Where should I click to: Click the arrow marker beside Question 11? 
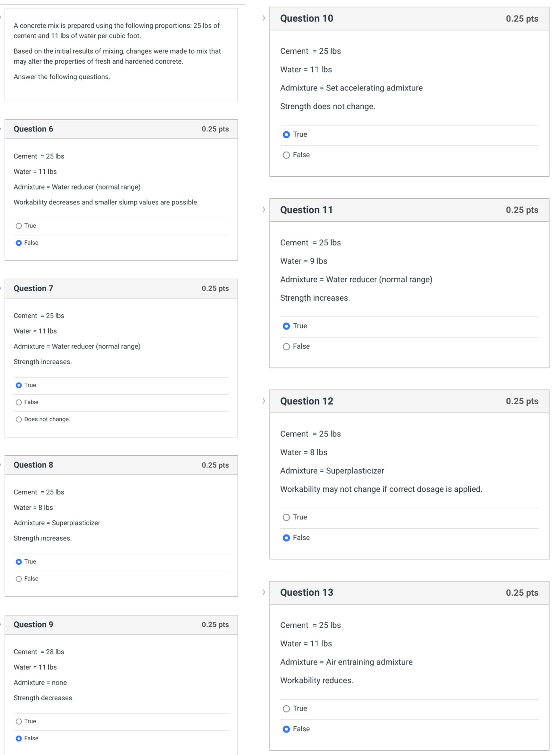(264, 210)
